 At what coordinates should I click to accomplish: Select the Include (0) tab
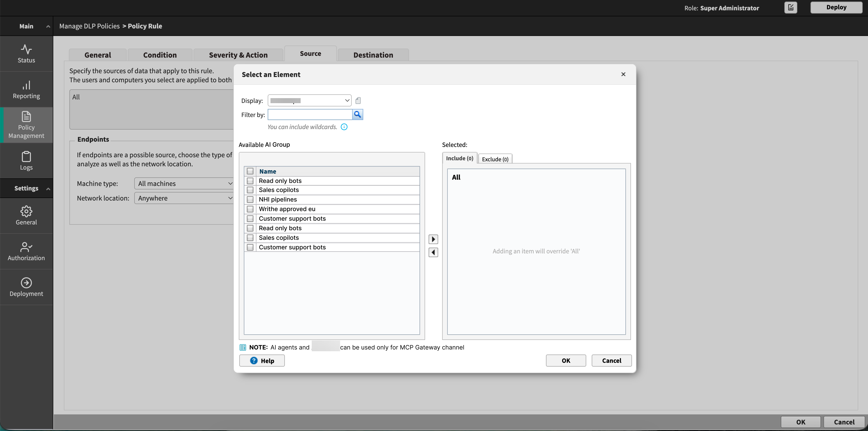[460, 158]
